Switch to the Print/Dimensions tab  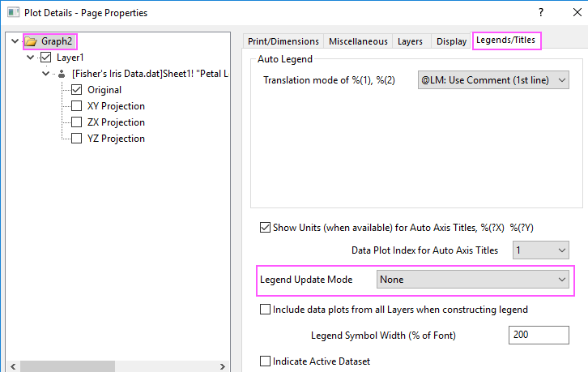pyautogui.click(x=283, y=41)
